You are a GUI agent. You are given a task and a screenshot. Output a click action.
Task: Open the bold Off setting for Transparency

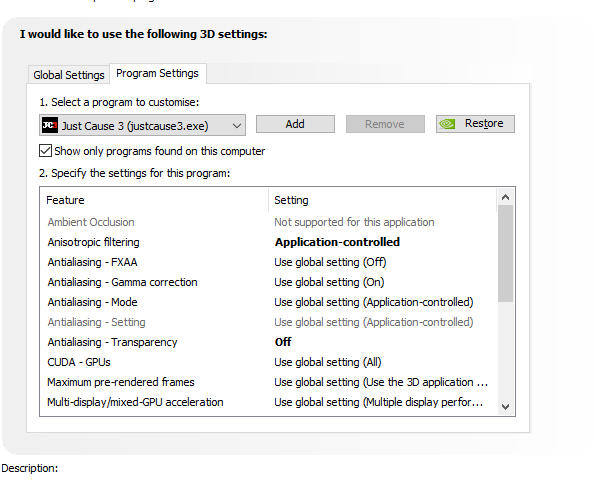(283, 342)
